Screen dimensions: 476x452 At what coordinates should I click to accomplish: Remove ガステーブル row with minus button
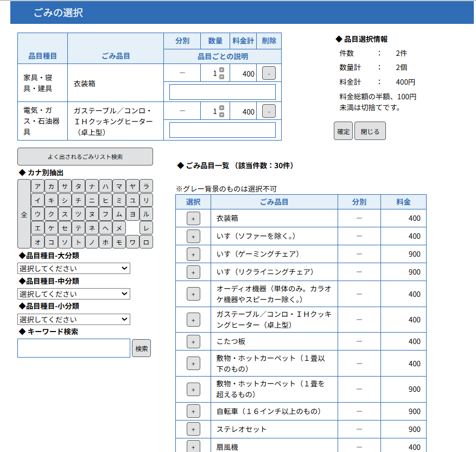tap(269, 111)
